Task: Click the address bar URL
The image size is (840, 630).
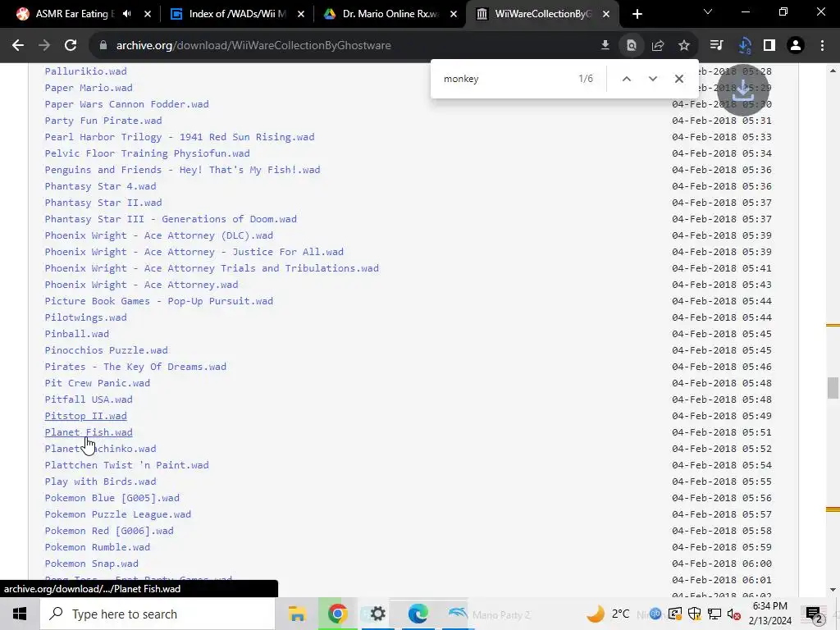Action: pos(253,46)
